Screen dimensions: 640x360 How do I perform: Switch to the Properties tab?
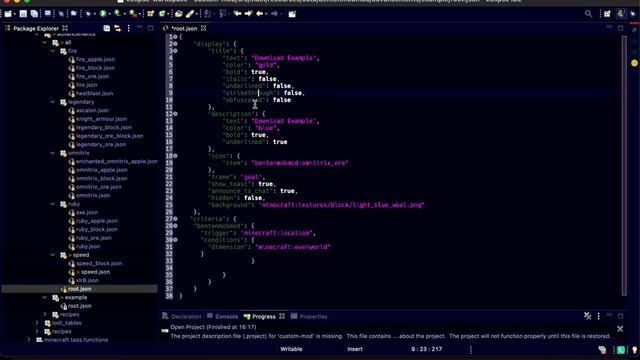(x=309, y=316)
